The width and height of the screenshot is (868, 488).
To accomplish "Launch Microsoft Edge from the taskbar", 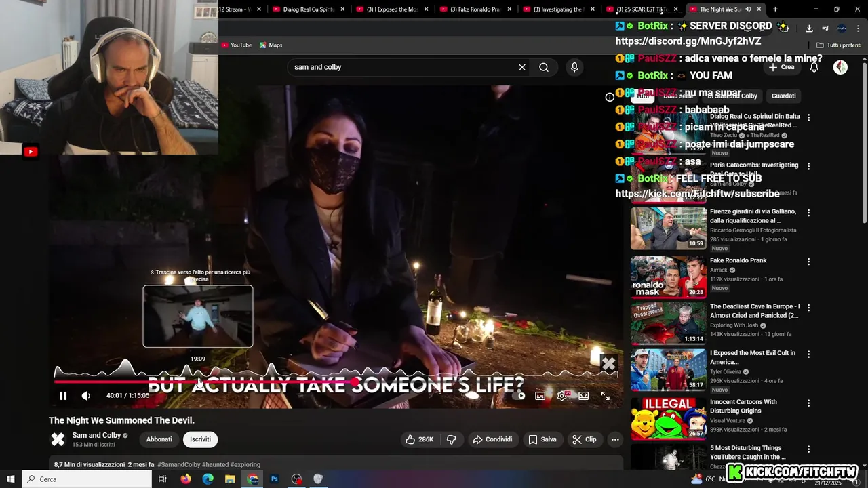I will pyautogui.click(x=208, y=479).
